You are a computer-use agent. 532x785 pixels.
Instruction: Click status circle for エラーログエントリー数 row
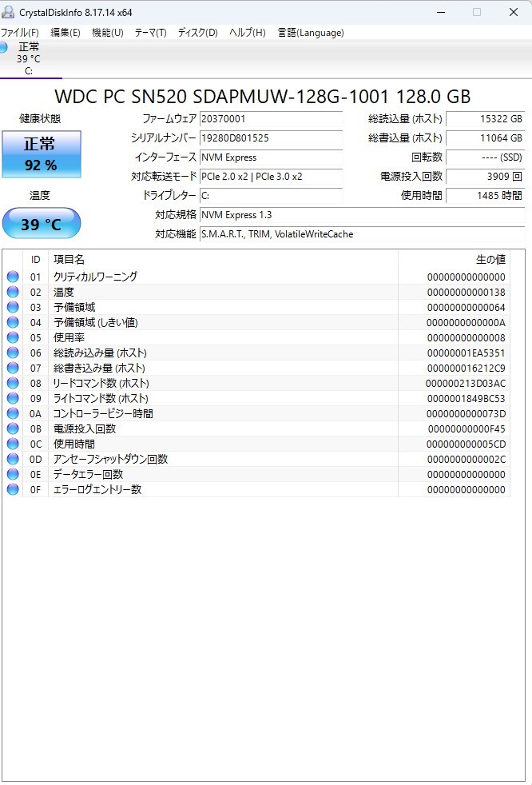(x=13, y=489)
